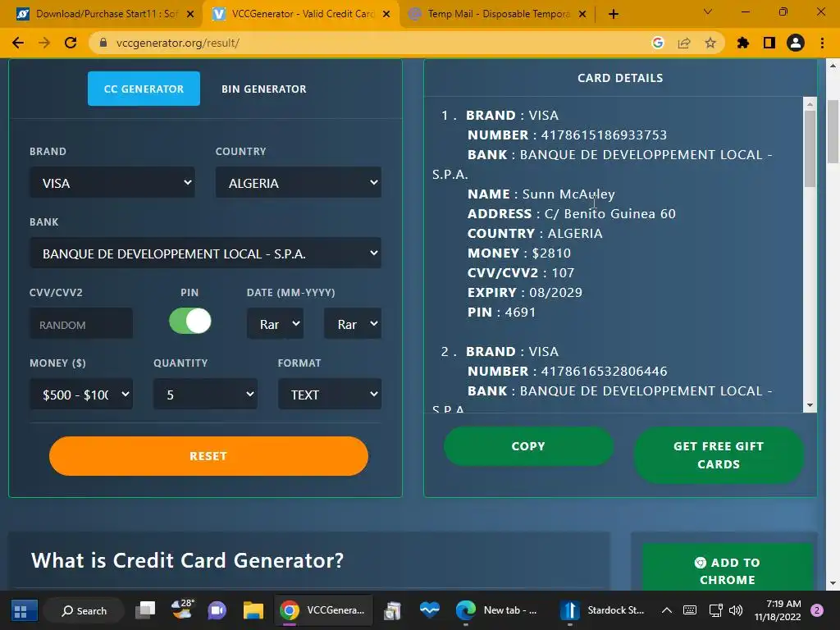840x630 pixels.
Task: Open the COUNTRY dropdown showing ALGERIA
Action: coord(299,183)
